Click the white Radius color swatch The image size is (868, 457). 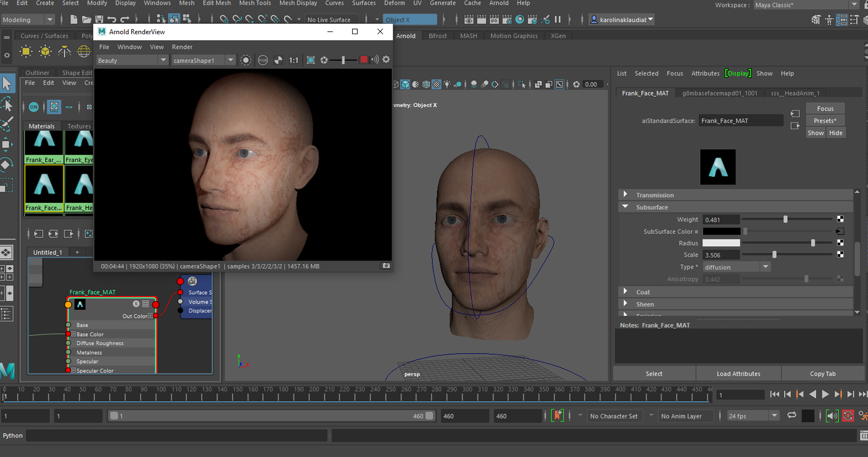721,243
